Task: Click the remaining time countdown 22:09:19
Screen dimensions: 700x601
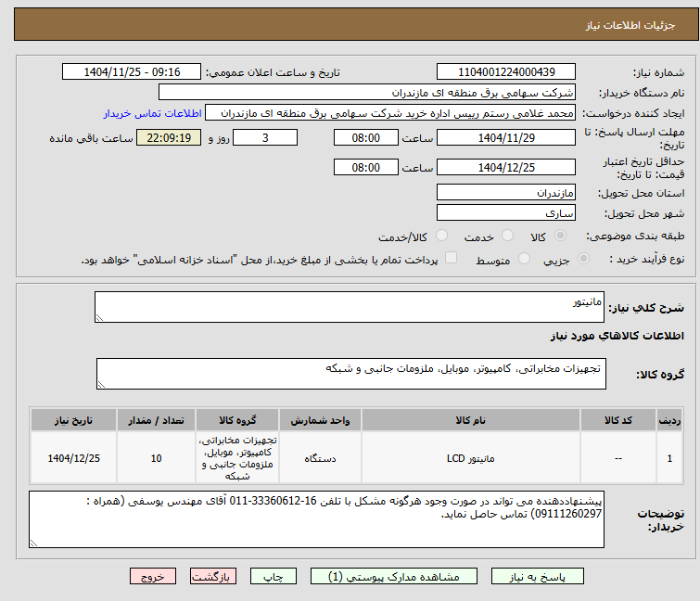Action: point(169,137)
